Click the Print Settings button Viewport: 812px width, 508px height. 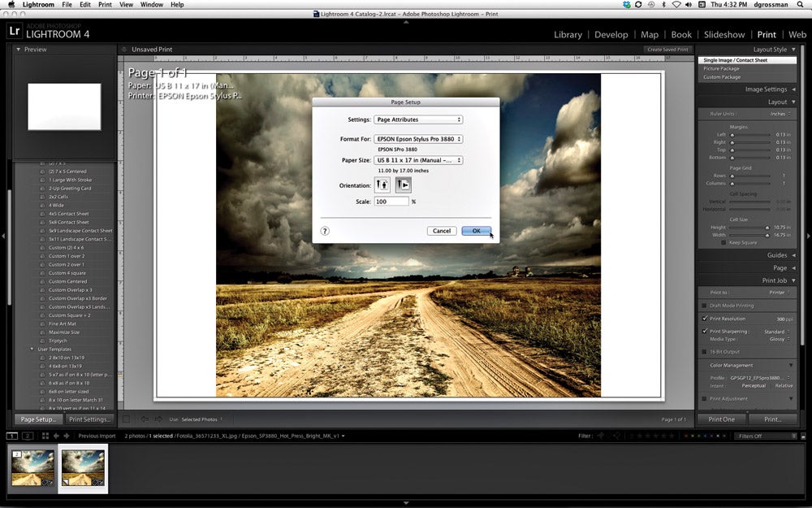(89, 419)
